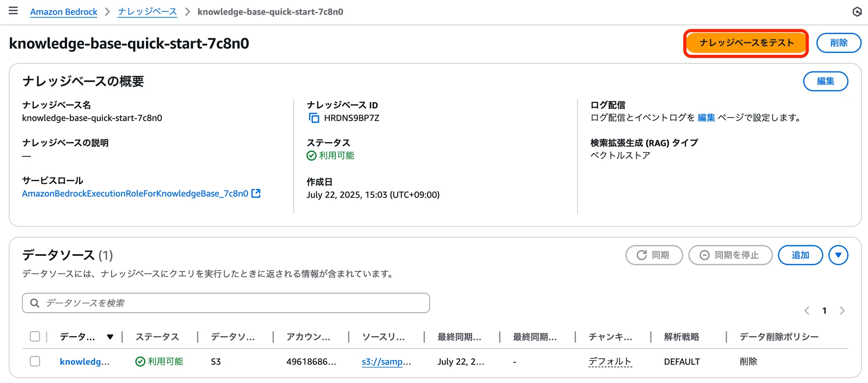
Task: Click page number 1 in pagination
Action: pyautogui.click(x=824, y=310)
